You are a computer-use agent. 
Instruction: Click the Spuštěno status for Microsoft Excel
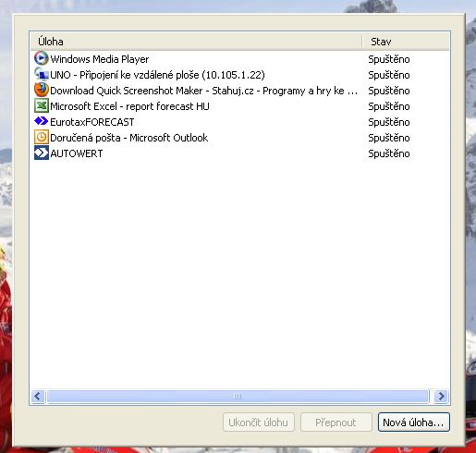point(389,106)
